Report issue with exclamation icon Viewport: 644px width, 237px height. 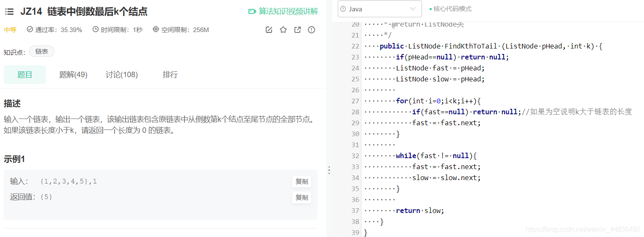tap(311, 30)
